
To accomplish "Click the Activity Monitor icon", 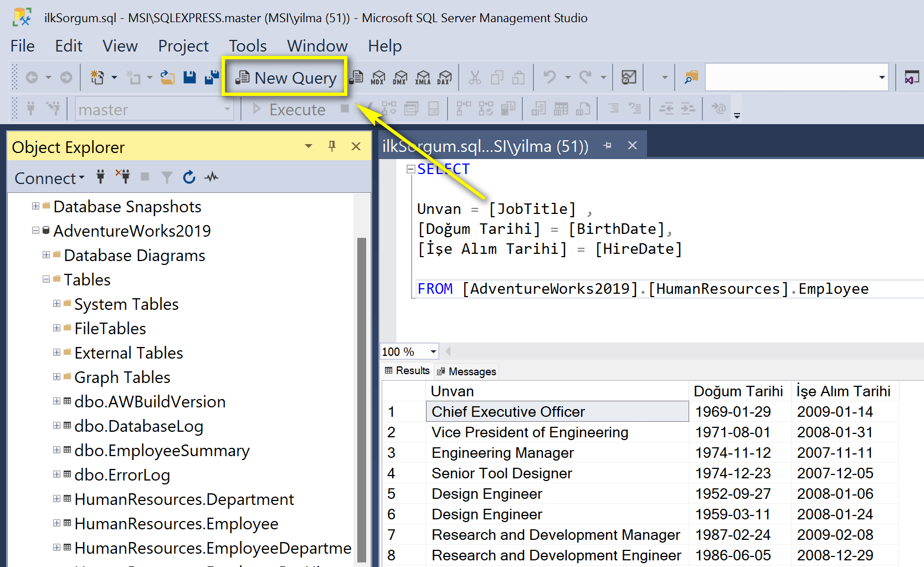I will click(x=629, y=77).
